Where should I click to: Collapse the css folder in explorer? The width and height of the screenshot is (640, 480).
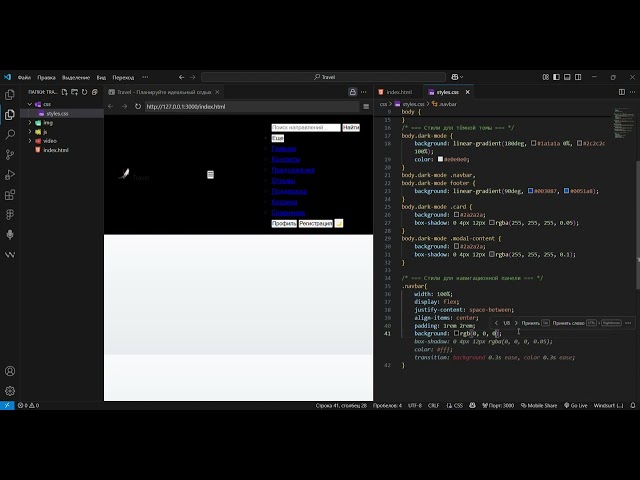pos(30,104)
